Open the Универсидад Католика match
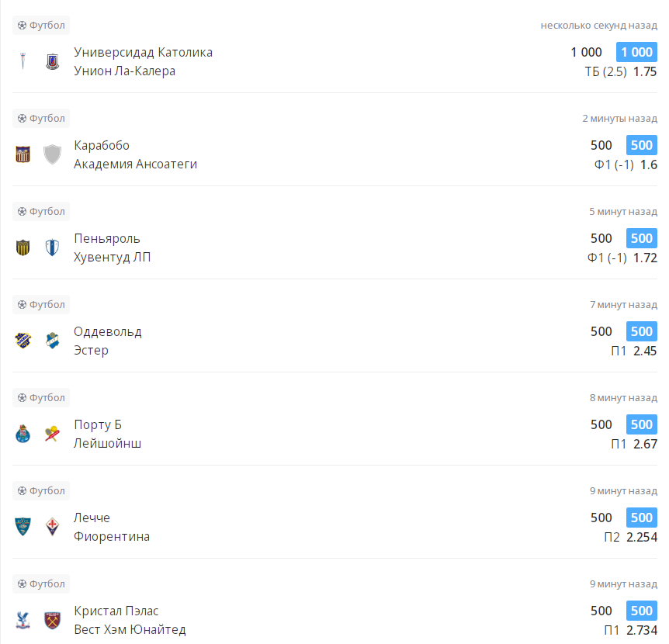The width and height of the screenshot is (669, 644). 143,52
